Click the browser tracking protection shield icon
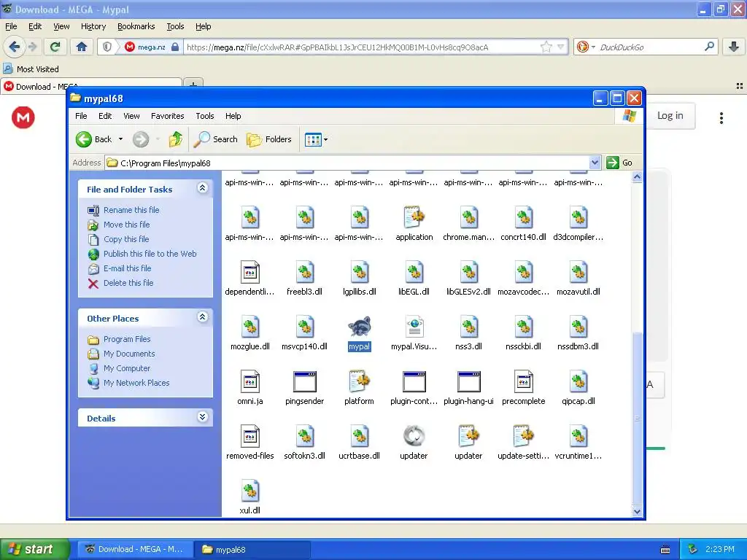The width and height of the screenshot is (747, 560). click(107, 47)
